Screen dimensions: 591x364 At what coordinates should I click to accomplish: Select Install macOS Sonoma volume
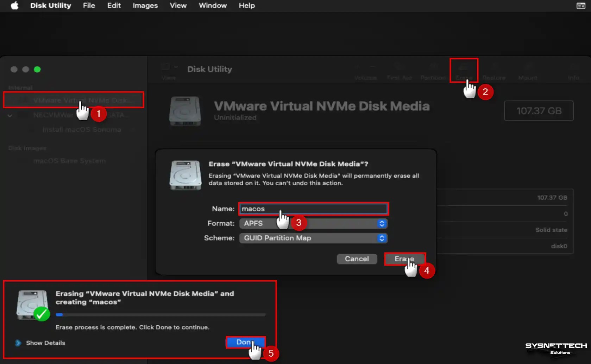(x=82, y=130)
